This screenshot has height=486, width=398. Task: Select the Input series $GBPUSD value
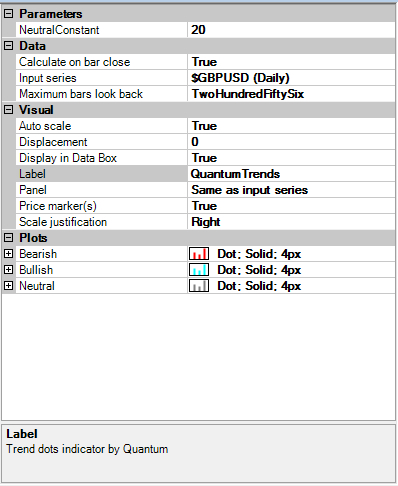[292, 78]
